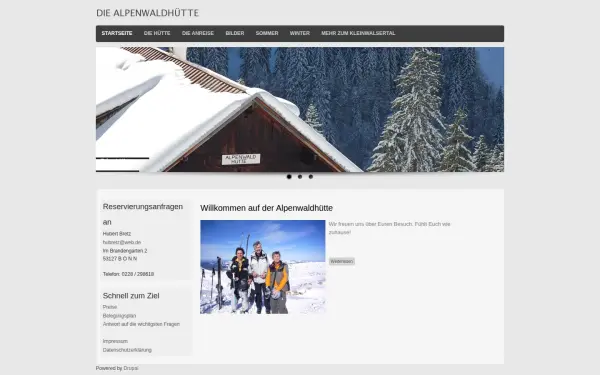Click the Schnell zum Ziel heading
The height and width of the screenshot is (375, 600).
click(x=131, y=296)
